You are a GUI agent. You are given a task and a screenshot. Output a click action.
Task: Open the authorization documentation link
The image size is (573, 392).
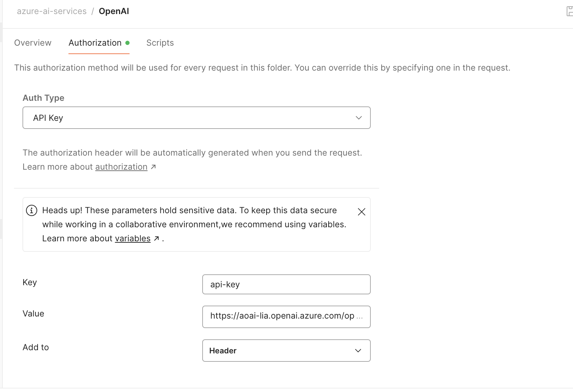coord(121,167)
